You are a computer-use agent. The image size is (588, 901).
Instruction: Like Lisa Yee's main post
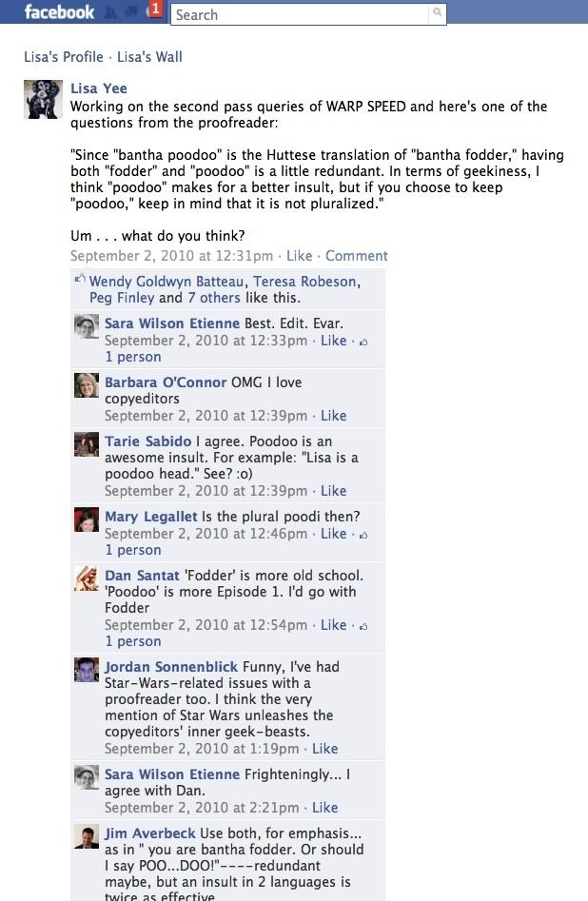tap(299, 256)
